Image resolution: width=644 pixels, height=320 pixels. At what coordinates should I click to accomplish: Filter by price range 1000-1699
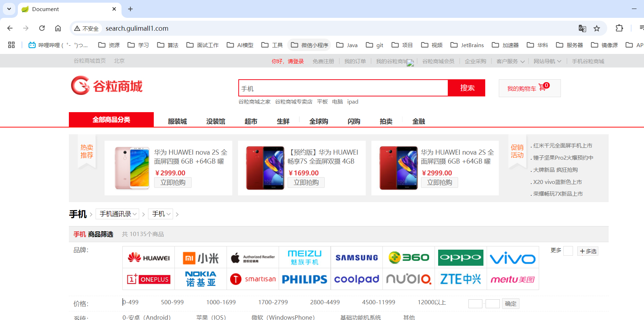point(221,302)
